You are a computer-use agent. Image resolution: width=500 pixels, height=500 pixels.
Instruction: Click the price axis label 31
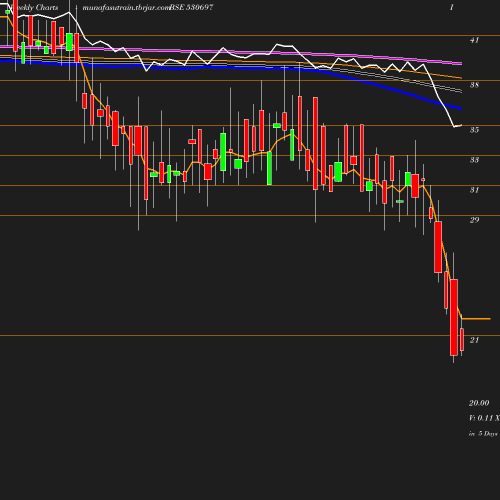pyautogui.click(x=474, y=190)
